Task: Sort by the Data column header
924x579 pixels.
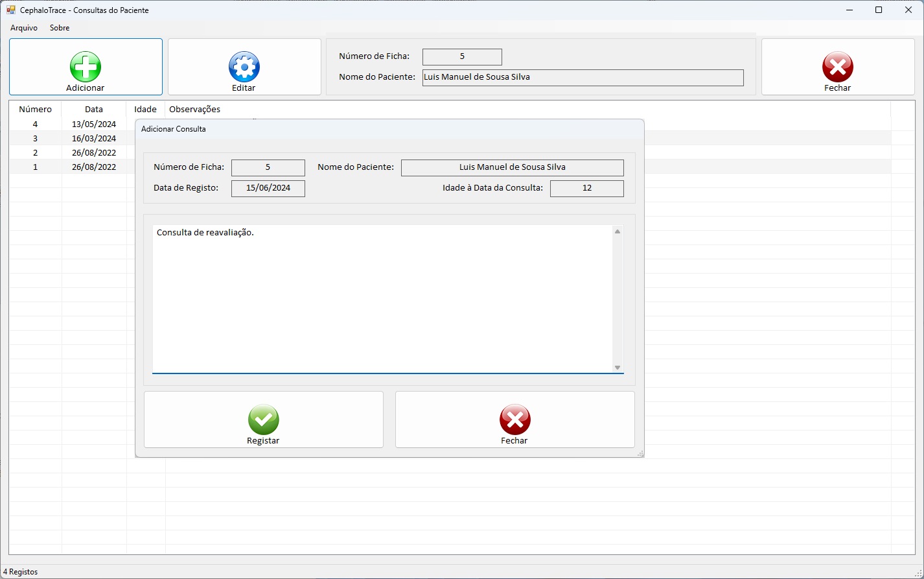Action: point(94,109)
